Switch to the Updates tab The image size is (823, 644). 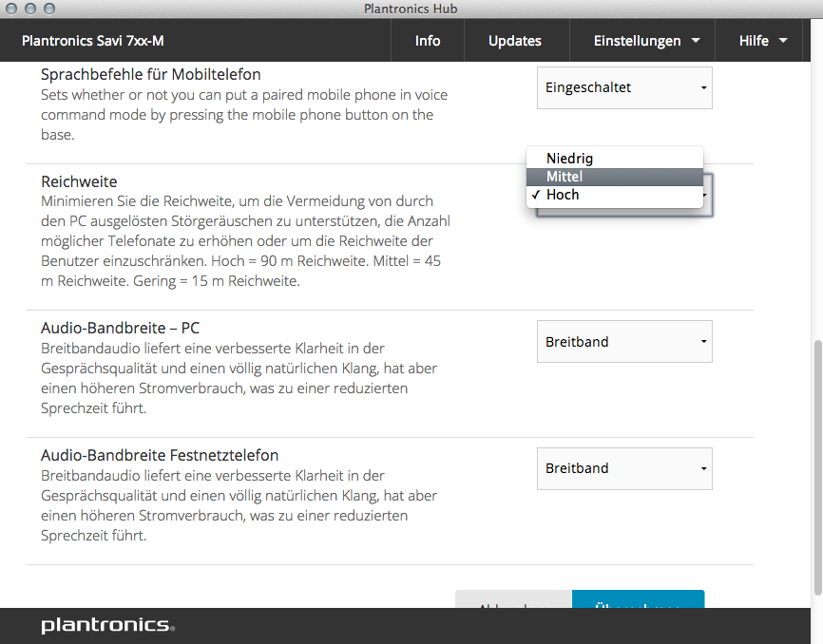[514, 41]
